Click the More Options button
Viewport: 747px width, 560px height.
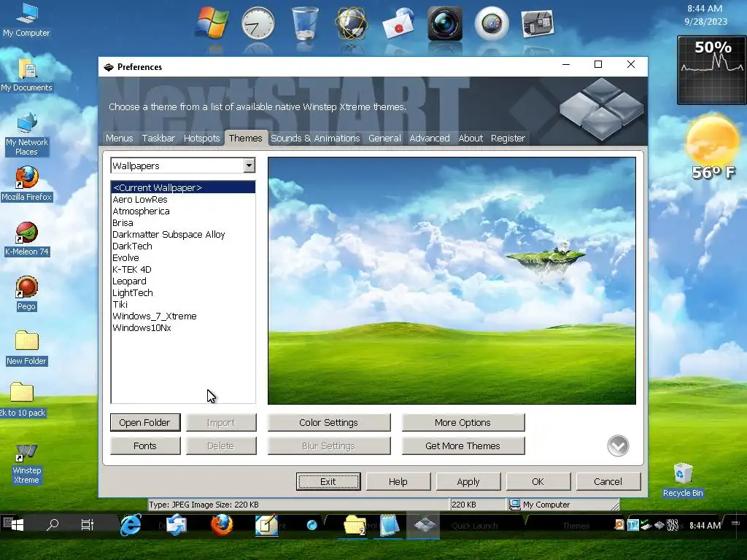pos(463,422)
